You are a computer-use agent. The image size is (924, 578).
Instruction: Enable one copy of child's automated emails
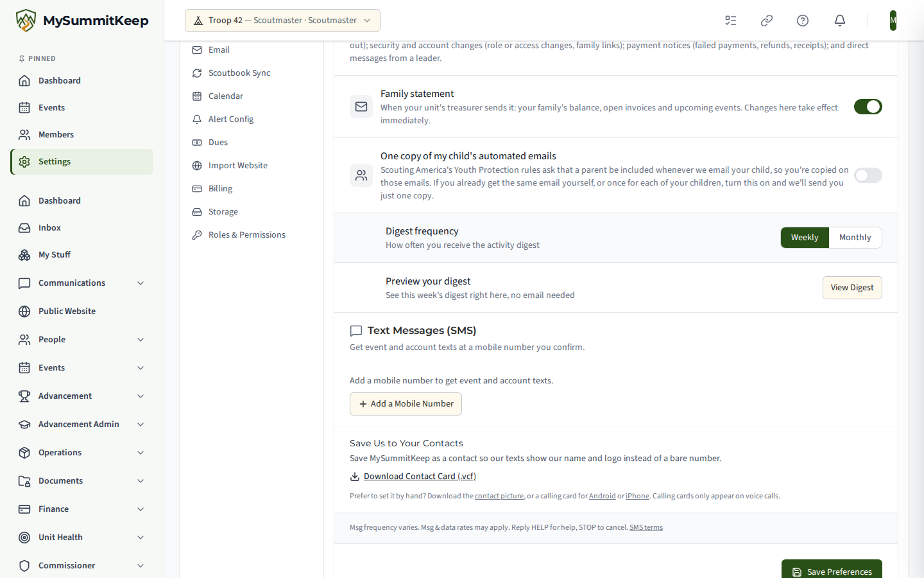tap(868, 175)
